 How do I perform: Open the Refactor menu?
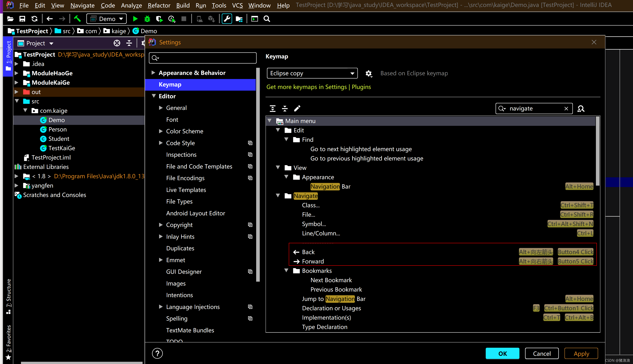pos(159,5)
